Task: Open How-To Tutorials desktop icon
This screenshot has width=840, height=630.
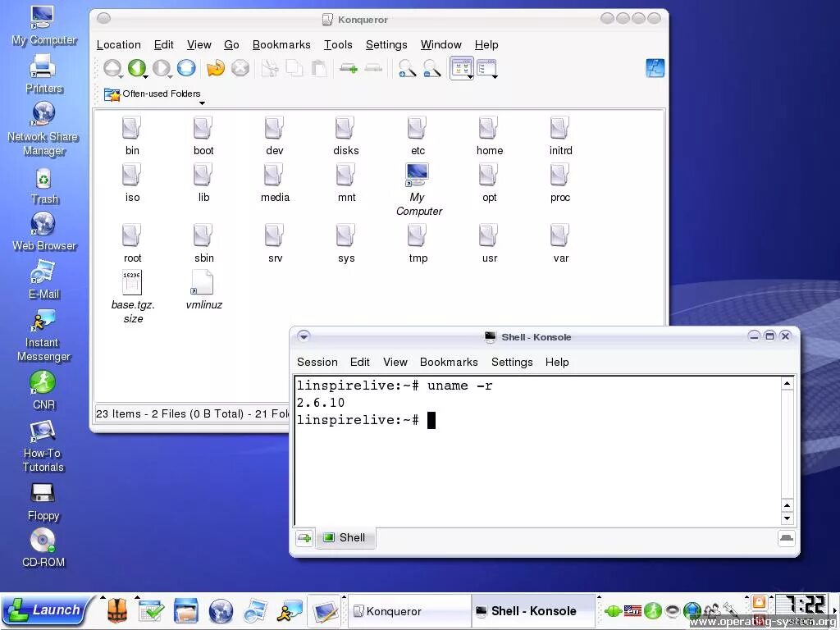Action: pos(43,446)
